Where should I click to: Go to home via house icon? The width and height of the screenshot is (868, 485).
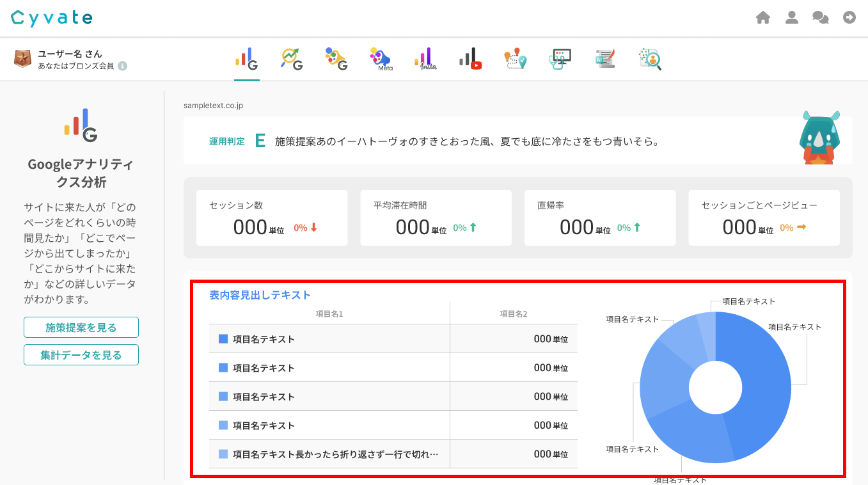[762, 18]
